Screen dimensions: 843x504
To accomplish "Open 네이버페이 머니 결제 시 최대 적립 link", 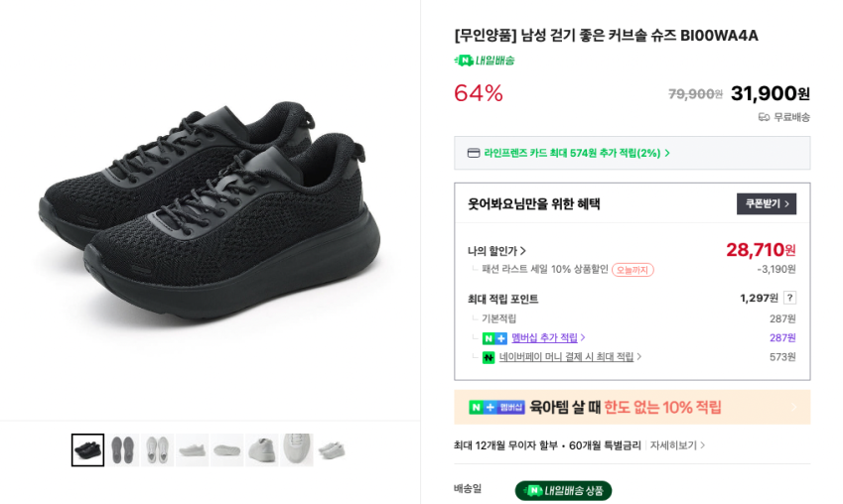I will coord(570,357).
